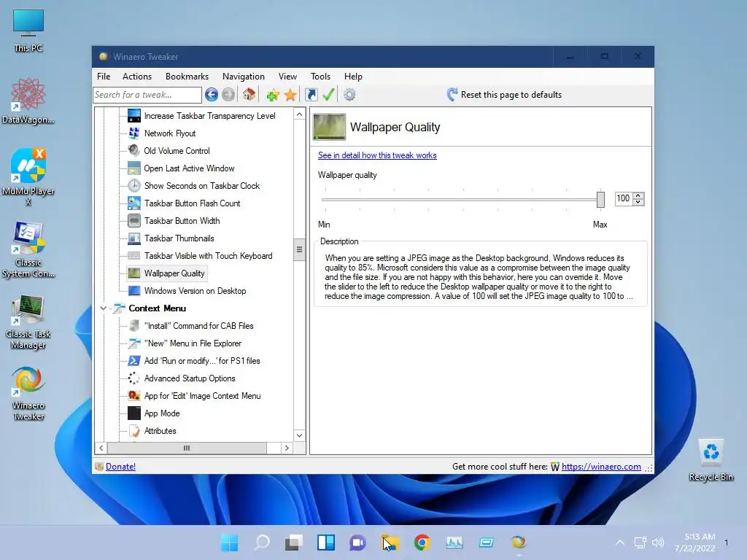The width and height of the screenshot is (747, 560).
Task: Open See in detail how this tweak works link
Action: coord(377,155)
